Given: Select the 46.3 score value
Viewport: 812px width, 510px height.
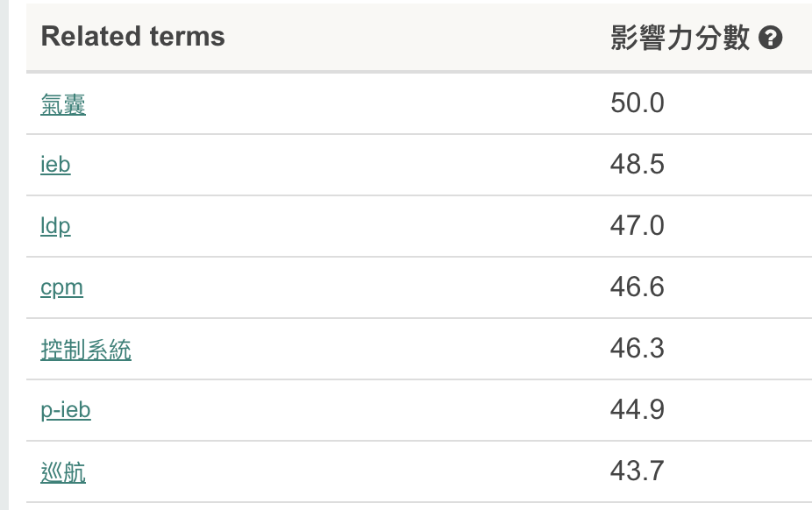Looking at the screenshot, I should point(637,349).
